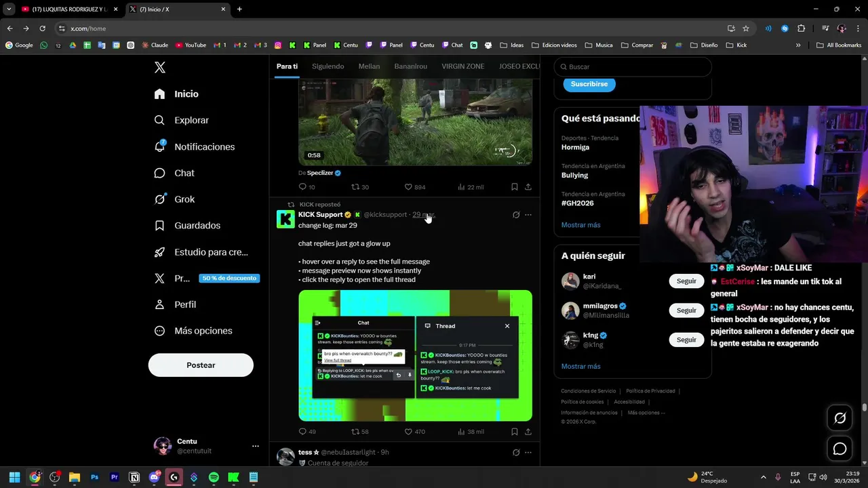Click Mostrar más under trends

(580, 225)
